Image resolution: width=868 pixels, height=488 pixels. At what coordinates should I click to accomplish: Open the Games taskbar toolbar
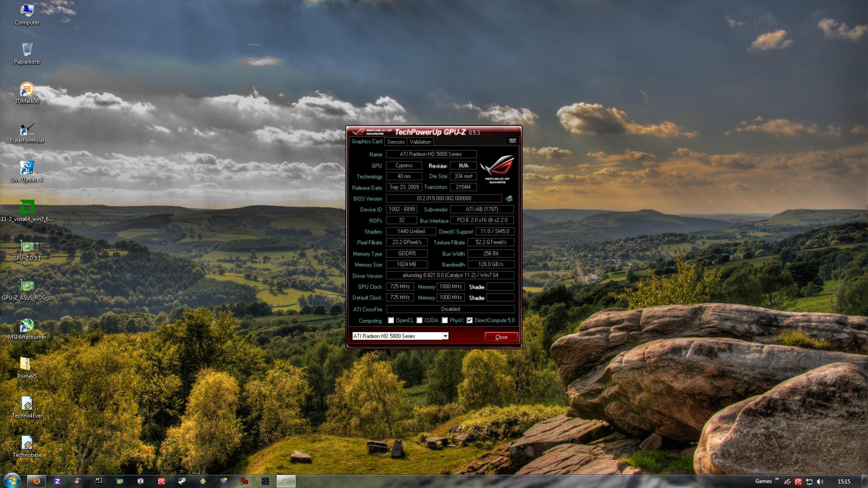pyautogui.click(x=764, y=481)
